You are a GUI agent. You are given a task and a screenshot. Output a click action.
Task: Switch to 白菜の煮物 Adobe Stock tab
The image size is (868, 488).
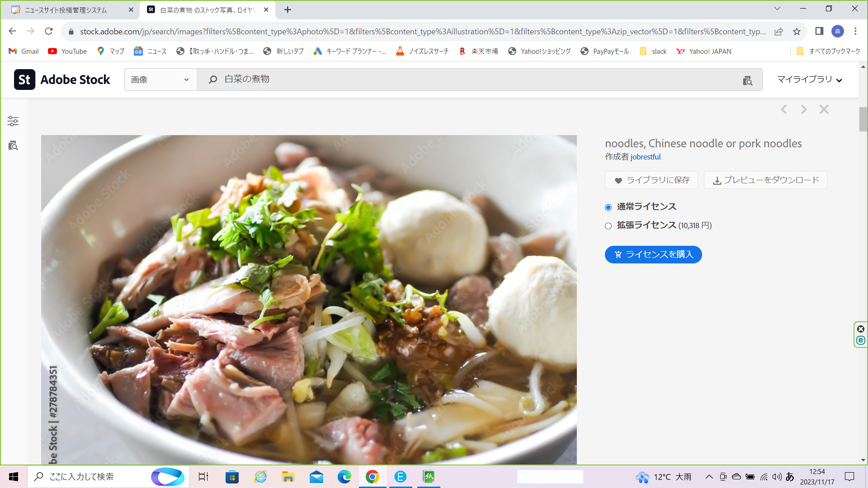pyautogui.click(x=208, y=10)
